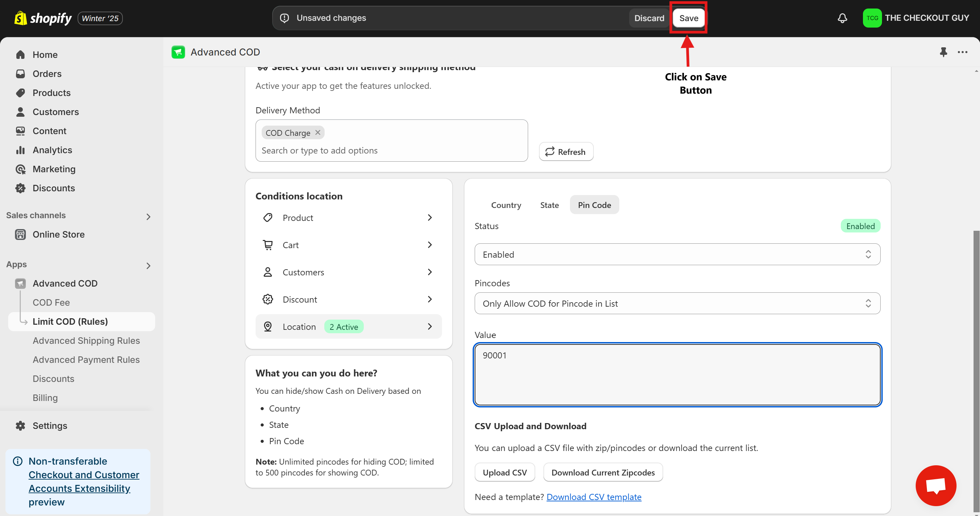Click the Customers person icon in sidebar
The image size is (980, 516).
[20, 112]
